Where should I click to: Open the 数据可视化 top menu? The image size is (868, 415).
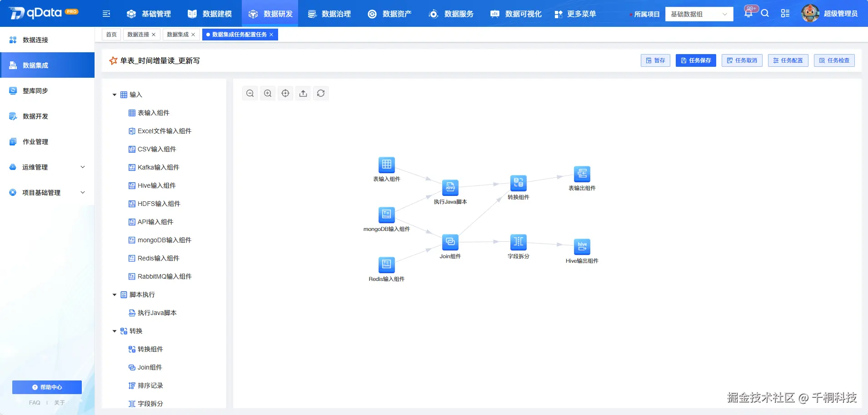click(x=516, y=14)
